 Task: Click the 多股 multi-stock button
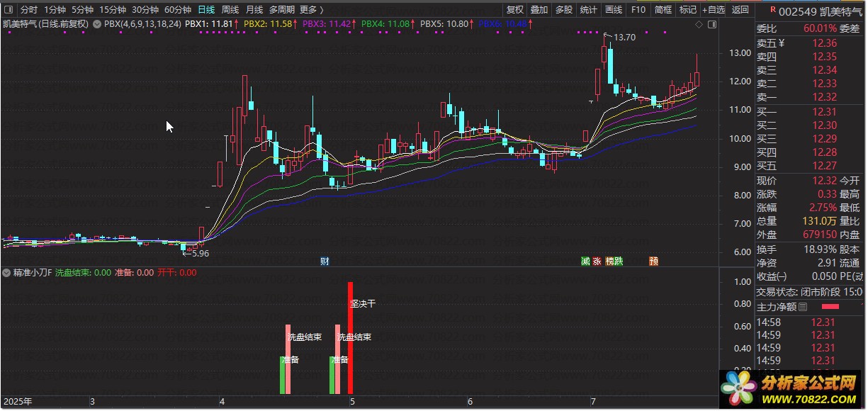click(563, 10)
